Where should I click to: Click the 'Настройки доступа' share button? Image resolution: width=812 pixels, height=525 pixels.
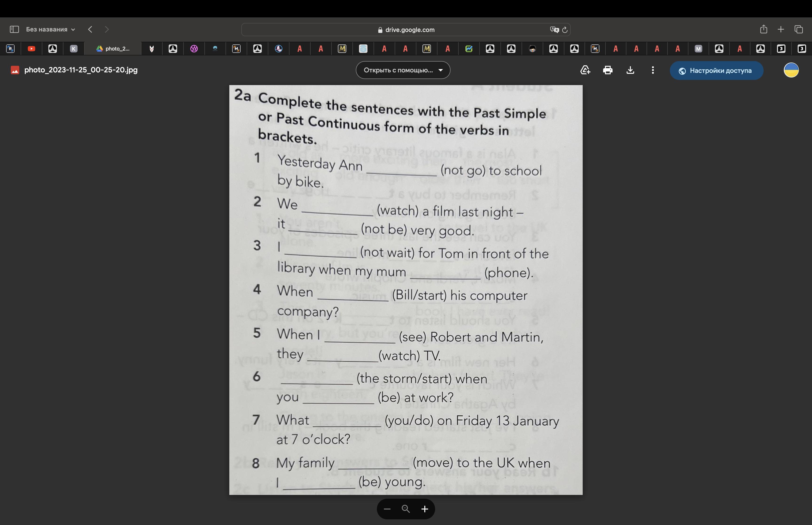[x=716, y=71]
